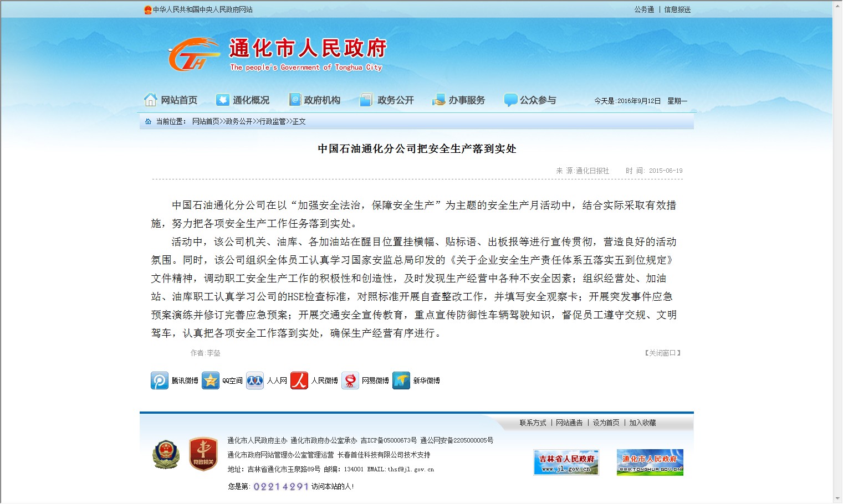Share via the 人人网 icon
The height and width of the screenshot is (504, 843).
tap(255, 381)
